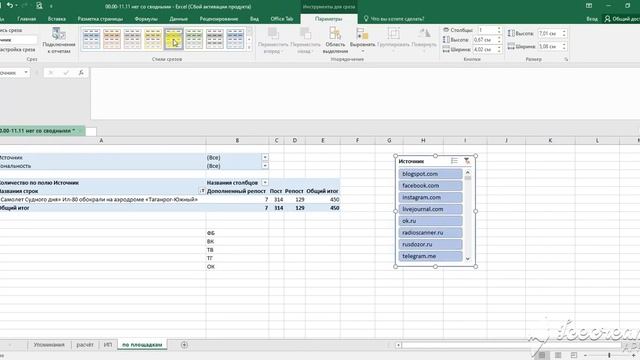Screen dimensions: 640x360
Task: Select the cell containing ТГ
Action: click(x=237, y=258)
